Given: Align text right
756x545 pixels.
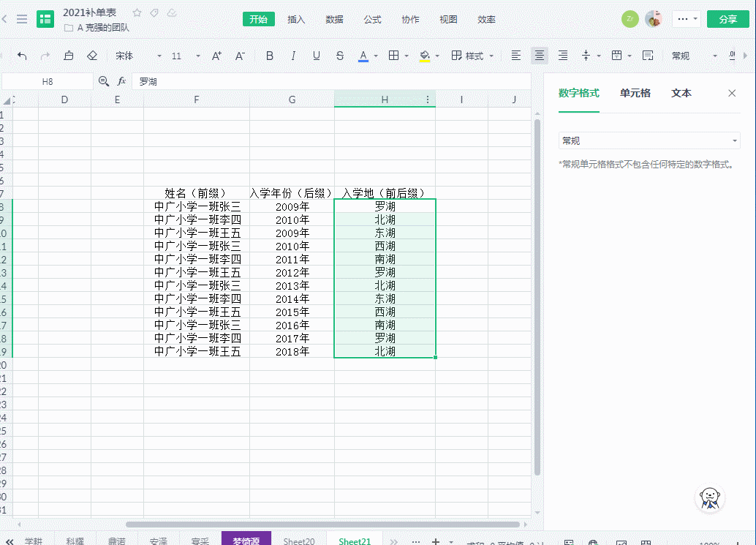Looking at the screenshot, I should 563,56.
